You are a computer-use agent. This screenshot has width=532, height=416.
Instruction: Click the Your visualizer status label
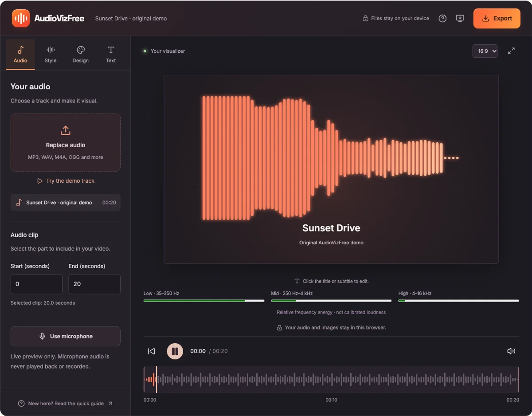168,51
